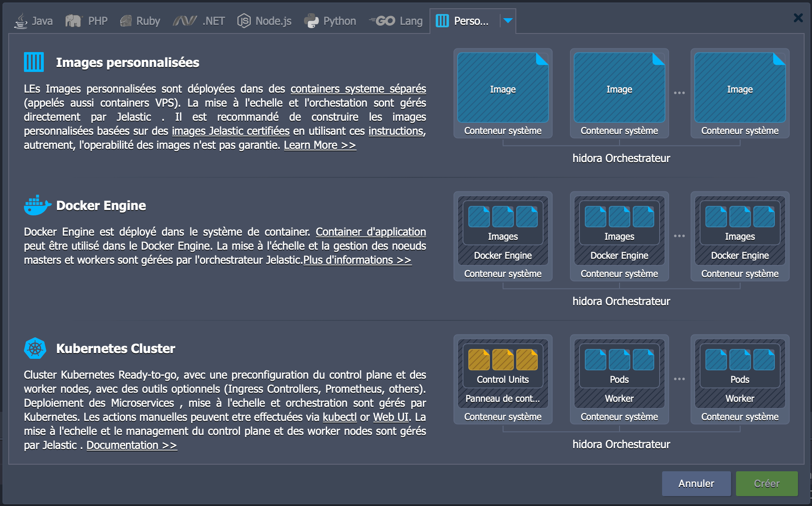812x506 pixels.
Task: Follow Plus d'informations >> link
Action: (x=357, y=260)
